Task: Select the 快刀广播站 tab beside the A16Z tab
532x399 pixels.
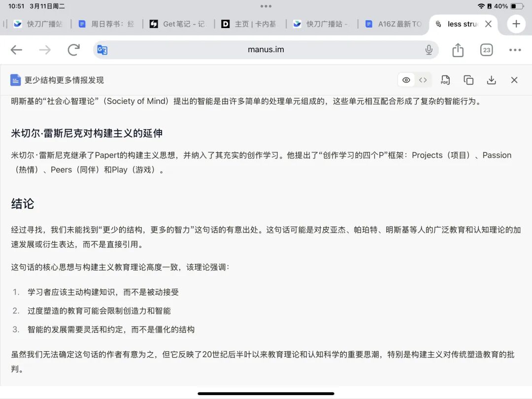Action: click(321, 24)
